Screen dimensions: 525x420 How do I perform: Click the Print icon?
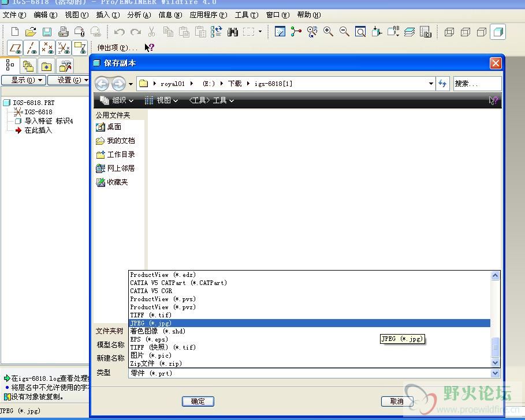tap(63, 32)
